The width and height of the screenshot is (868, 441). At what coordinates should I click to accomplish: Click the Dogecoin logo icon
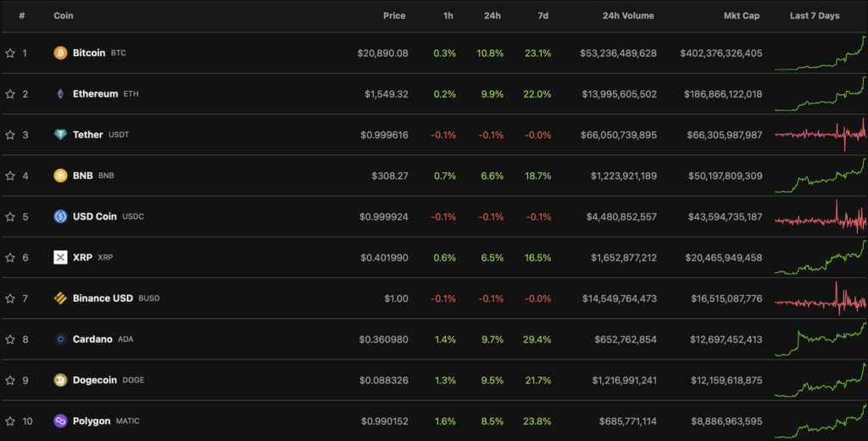click(x=60, y=380)
